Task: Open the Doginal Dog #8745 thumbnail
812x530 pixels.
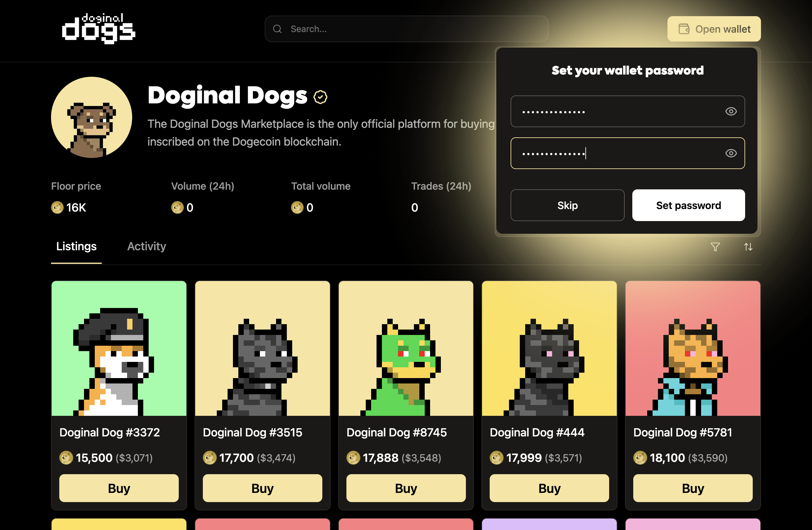Action: pyautogui.click(x=406, y=348)
